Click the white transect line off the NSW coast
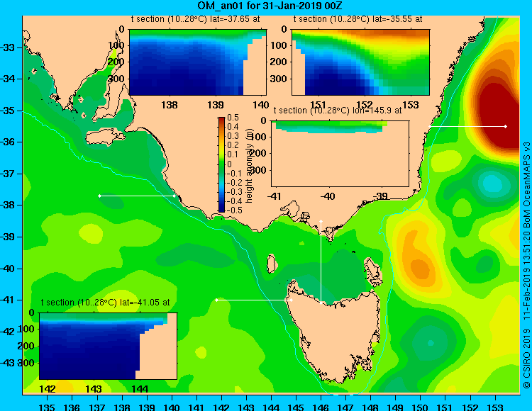Screen dimensions: 532x411 coord(468,126)
